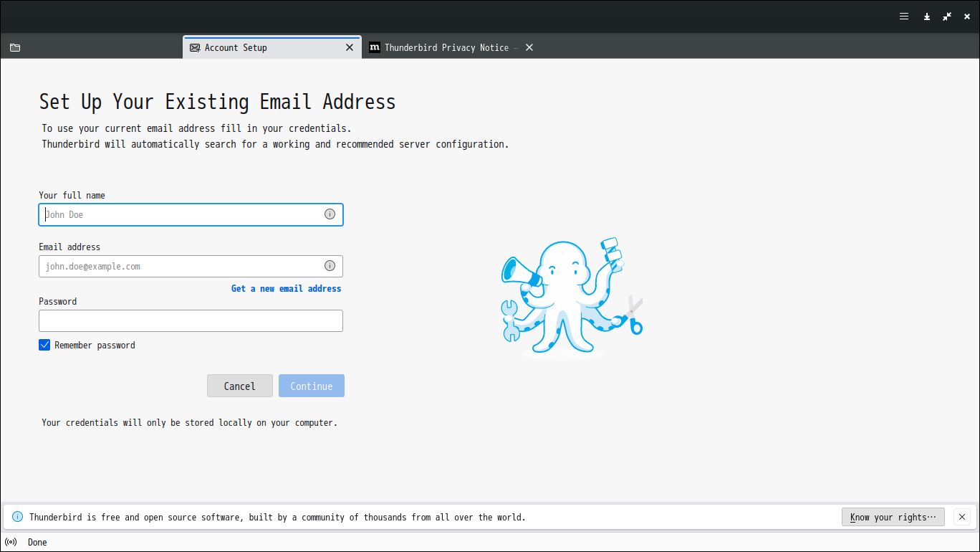The width and height of the screenshot is (980, 552).
Task: Toggle the Remember password checkbox
Action: coord(44,345)
